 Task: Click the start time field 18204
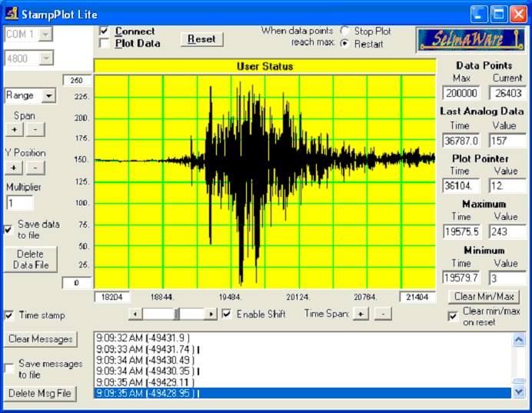pyautogui.click(x=112, y=297)
